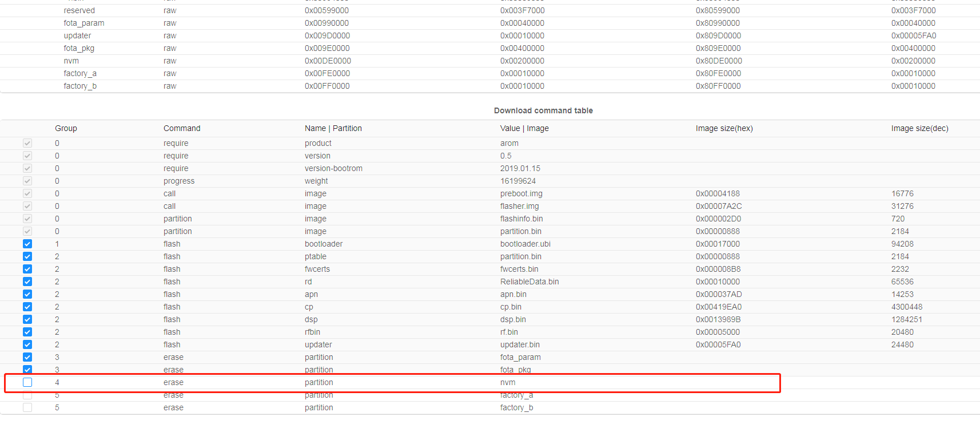Screen dimensions: 980x424
Task: Select address 0x80FF0000 in factory_b row
Action: [718, 86]
